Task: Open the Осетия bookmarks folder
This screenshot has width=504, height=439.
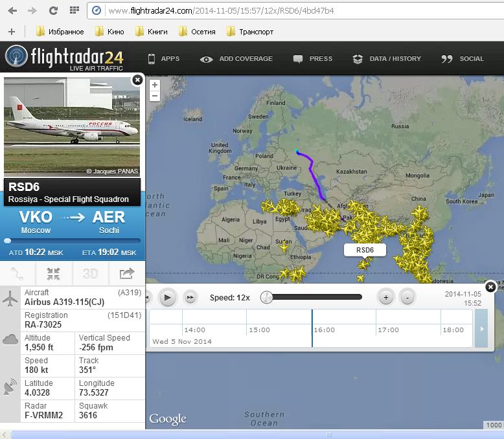Action: click(197, 32)
